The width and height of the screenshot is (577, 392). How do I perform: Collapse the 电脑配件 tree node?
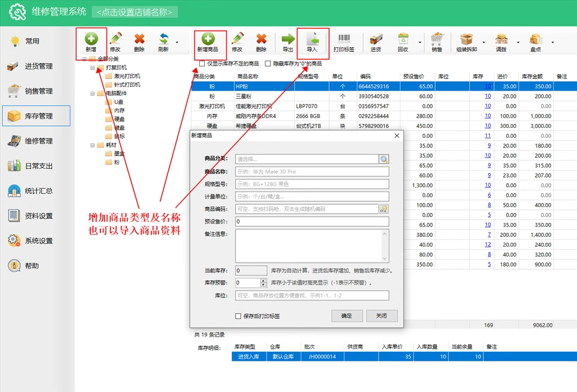93,93
